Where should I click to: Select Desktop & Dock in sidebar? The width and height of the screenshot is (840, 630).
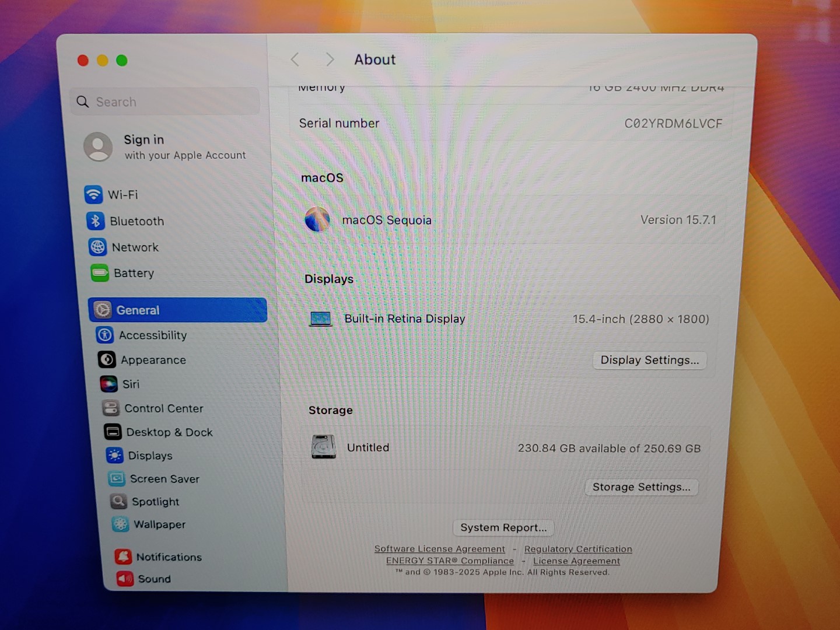point(169,432)
